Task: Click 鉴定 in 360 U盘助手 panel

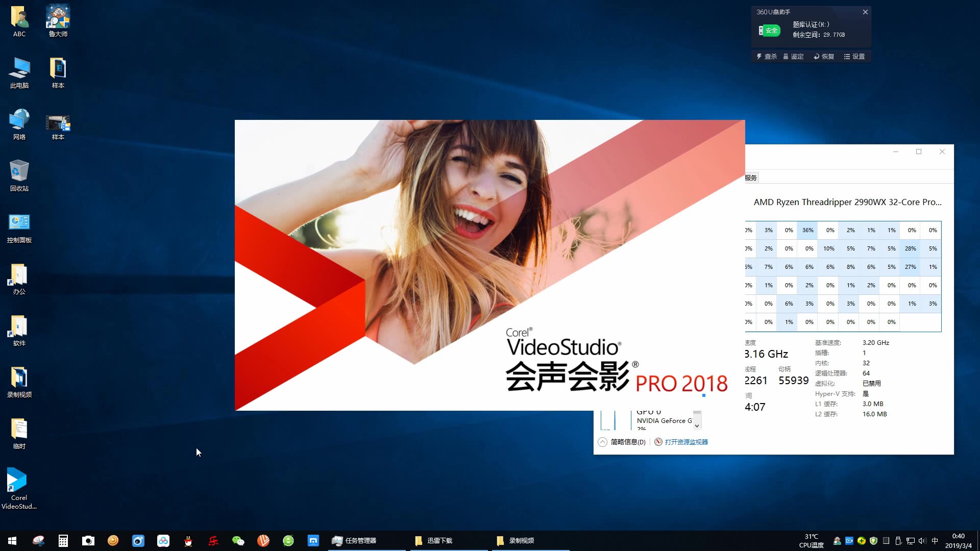Action: point(794,57)
